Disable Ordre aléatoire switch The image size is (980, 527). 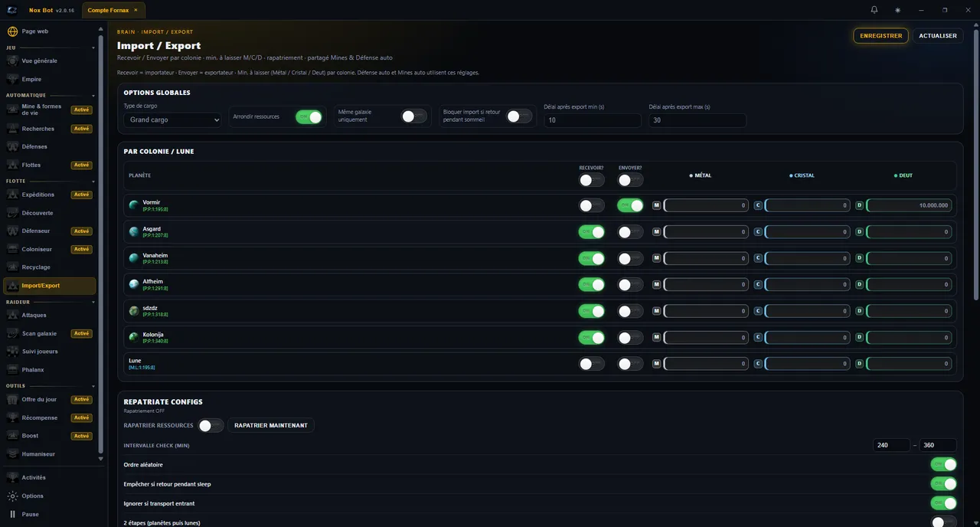[943, 464]
